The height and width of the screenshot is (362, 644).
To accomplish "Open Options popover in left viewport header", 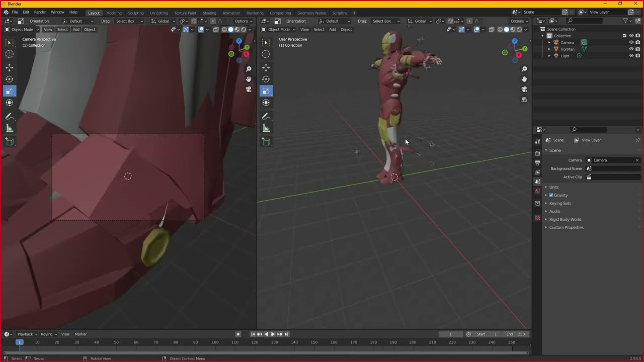I will (244, 21).
